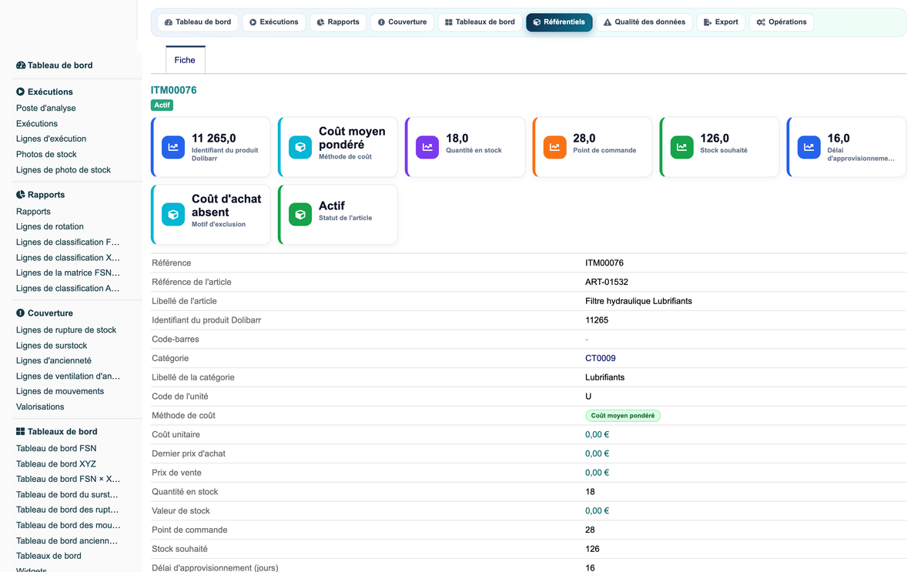Open the Rapports sidebar link under Rapports

(33, 212)
